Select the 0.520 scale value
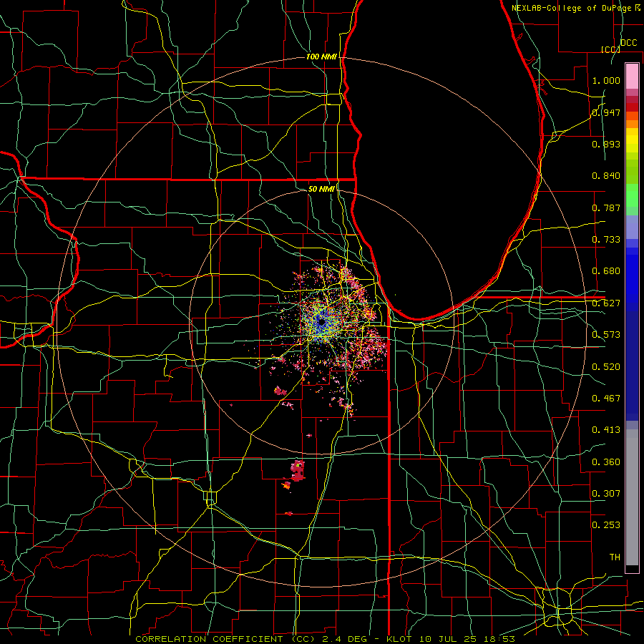This screenshot has height=644, width=644. (606, 367)
